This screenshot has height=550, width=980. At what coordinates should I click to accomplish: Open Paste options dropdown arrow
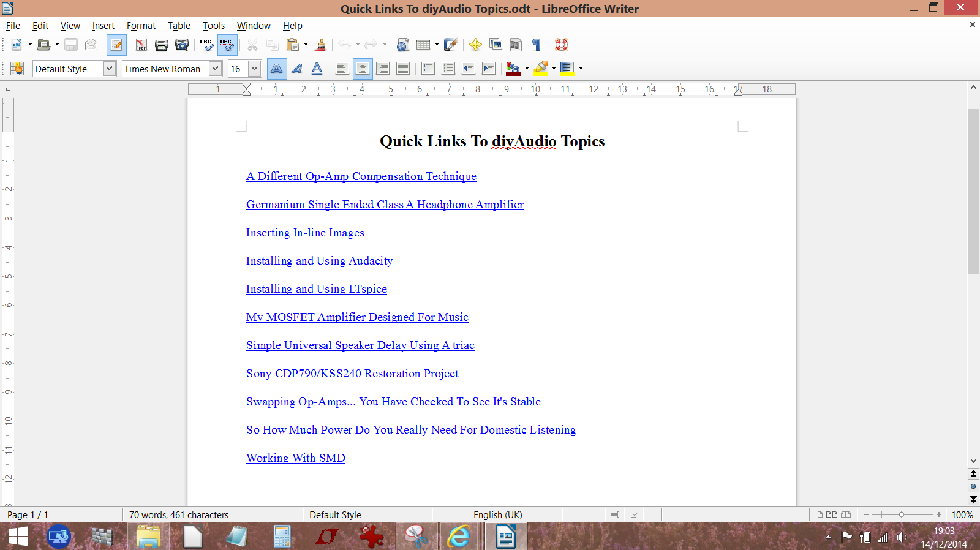tap(306, 45)
